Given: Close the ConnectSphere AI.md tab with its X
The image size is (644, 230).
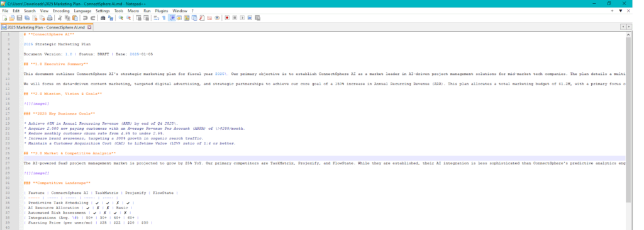Looking at the screenshot, I should [x=89, y=27].
